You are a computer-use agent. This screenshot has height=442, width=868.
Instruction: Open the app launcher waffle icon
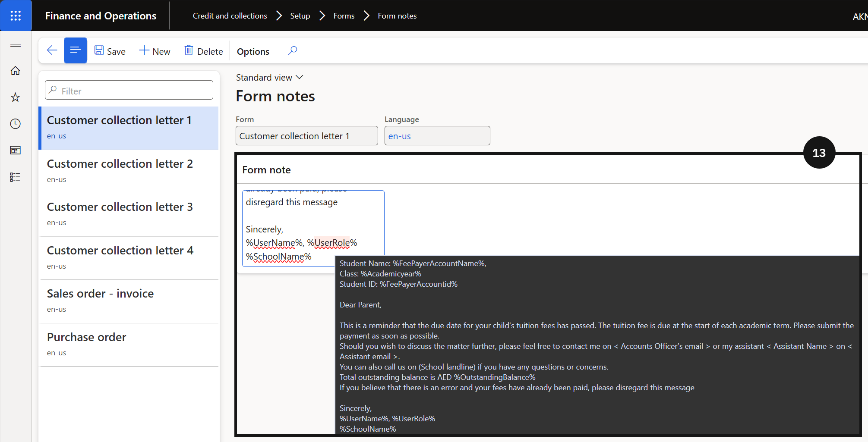(16, 16)
